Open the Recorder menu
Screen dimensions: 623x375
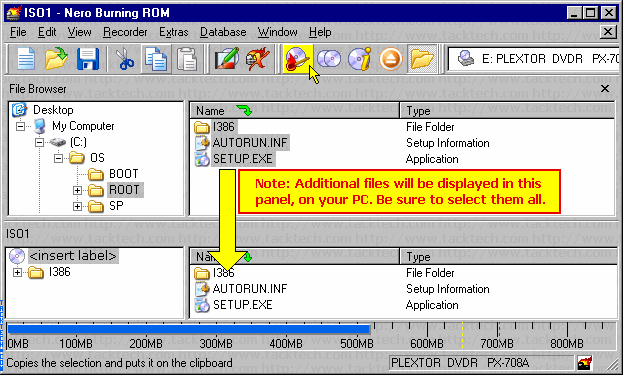coord(125,32)
